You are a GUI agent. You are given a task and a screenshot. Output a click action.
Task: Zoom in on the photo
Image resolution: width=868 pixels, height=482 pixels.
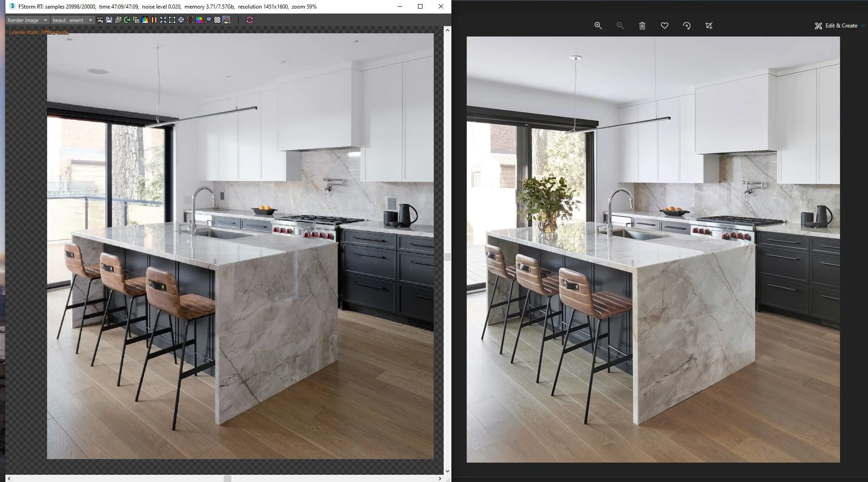tap(598, 26)
